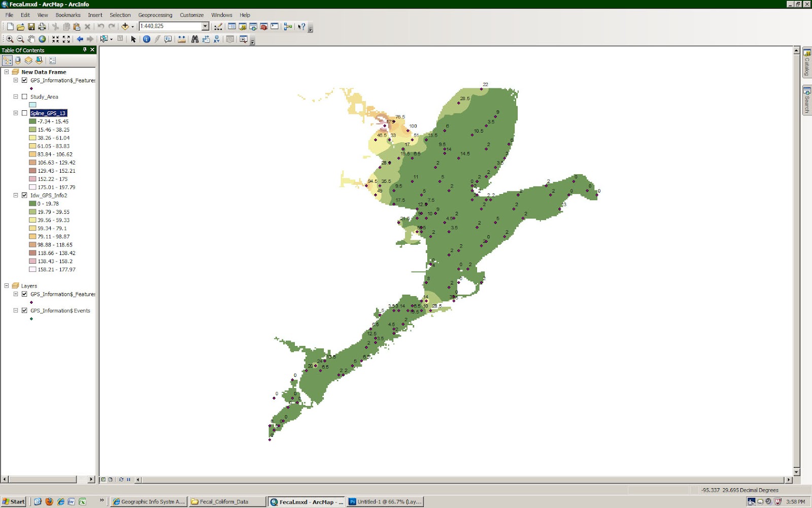Open the Start menu

tap(13, 501)
